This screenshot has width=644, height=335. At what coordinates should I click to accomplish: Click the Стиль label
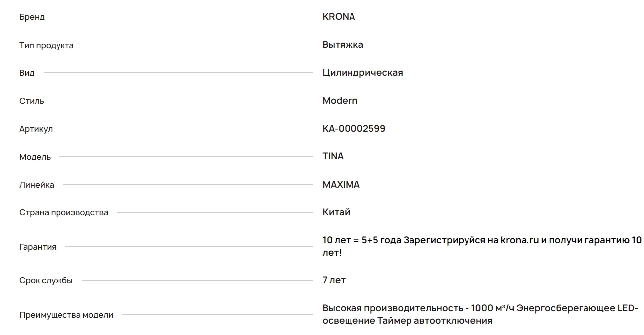point(31,101)
